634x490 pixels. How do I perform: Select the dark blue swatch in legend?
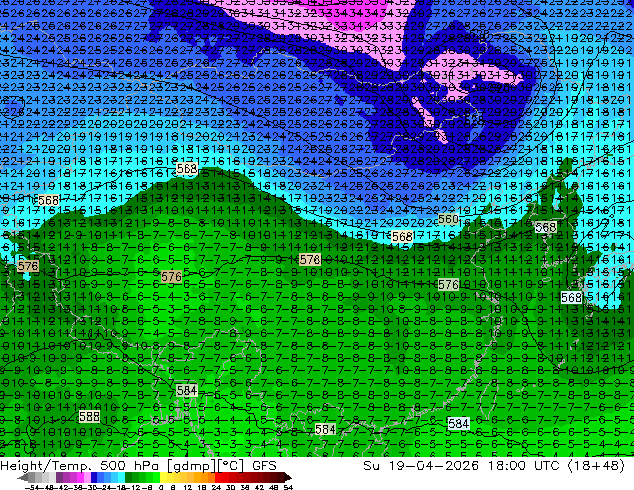tap(94, 478)
